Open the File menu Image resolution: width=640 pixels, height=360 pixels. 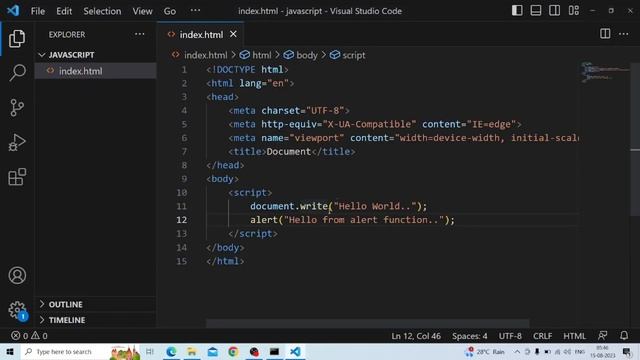(38, 11)
